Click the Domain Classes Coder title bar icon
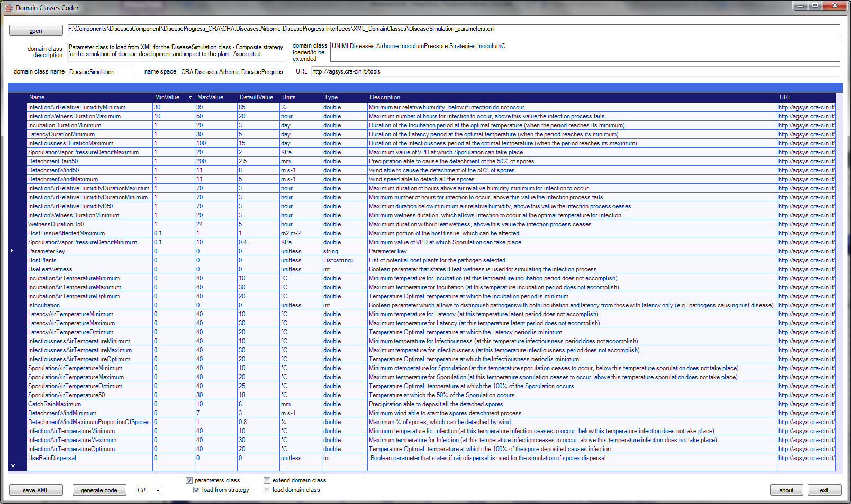The image size is (851, 504). point(8,7)
